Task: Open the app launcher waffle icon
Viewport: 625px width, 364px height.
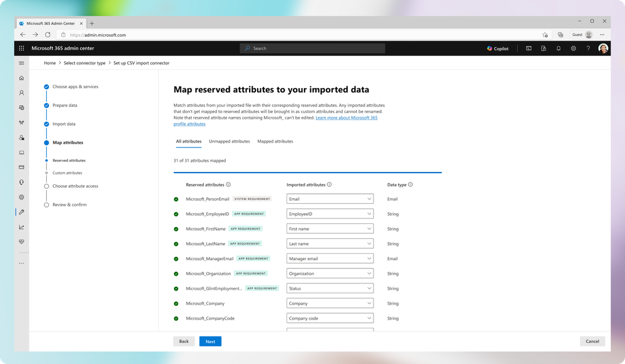Action: (21, 48)
